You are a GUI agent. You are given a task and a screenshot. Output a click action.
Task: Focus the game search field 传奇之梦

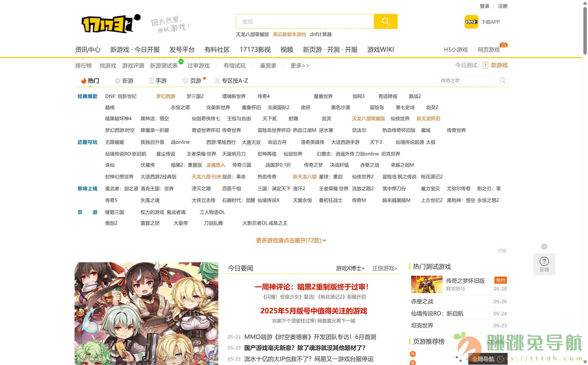tap(468, 80)
